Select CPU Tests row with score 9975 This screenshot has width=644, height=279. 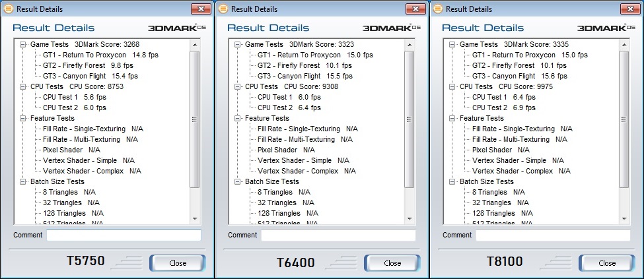(507, 86)
